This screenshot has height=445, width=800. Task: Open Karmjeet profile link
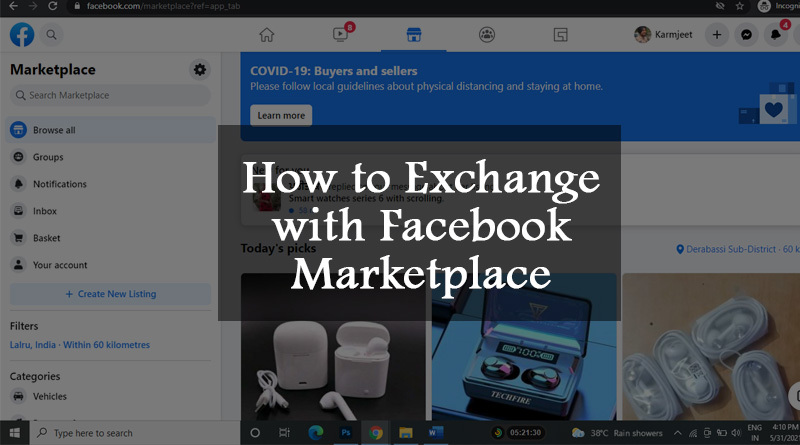pyautogui.click(x=663, y=35)
